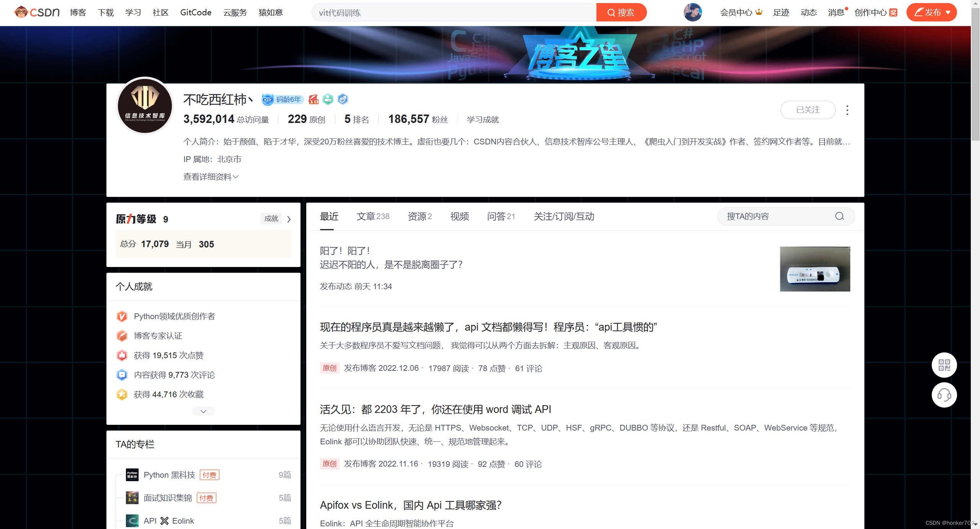
Task: Click the customer service headset icon
Action: point(944,395)
